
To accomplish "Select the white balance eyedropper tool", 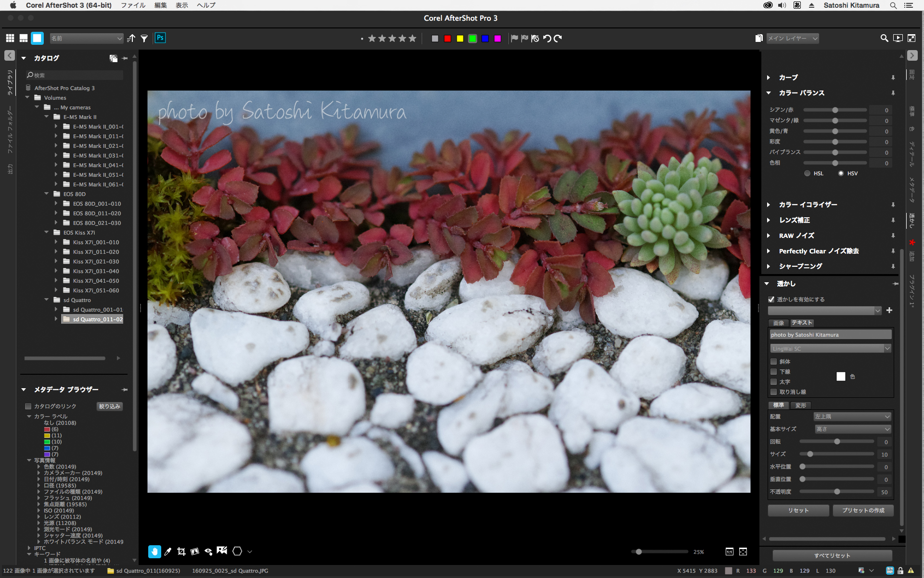I will coord(167,552).
